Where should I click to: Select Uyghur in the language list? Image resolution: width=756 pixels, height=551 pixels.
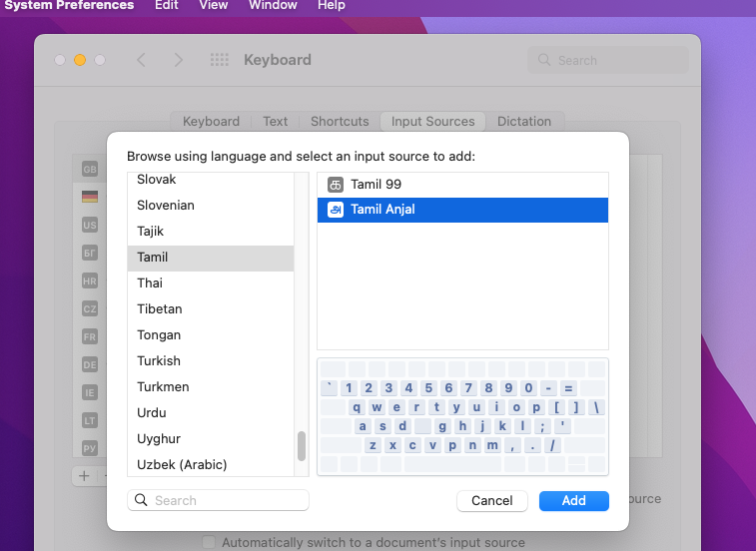click(211, 439)
